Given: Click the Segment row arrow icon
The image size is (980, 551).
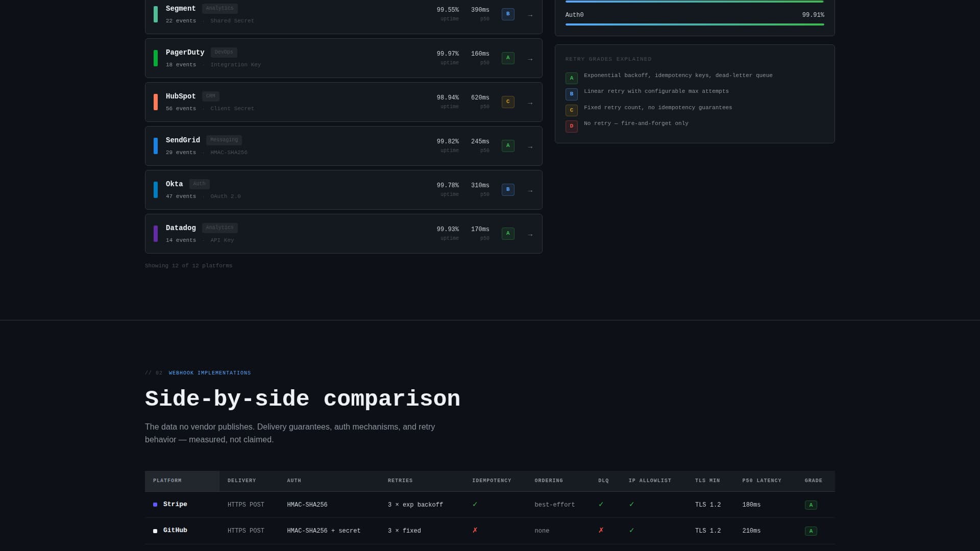Looking at the screenshot, I should [x=530, y=15].
